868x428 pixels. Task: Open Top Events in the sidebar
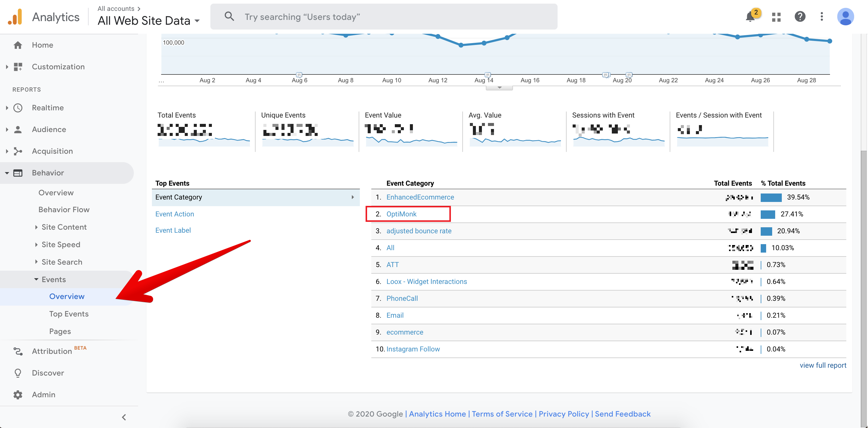click(x=69, y=314)
